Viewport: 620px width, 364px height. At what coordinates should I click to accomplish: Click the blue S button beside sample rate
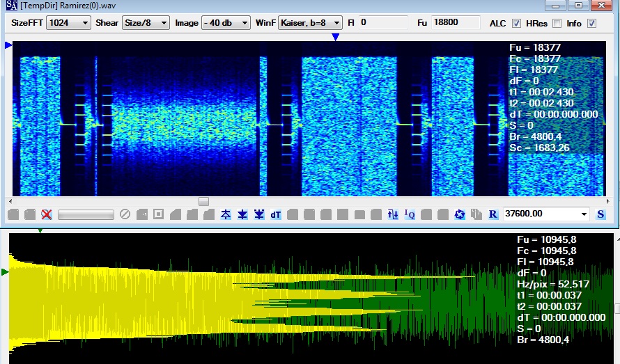[600, 214]
